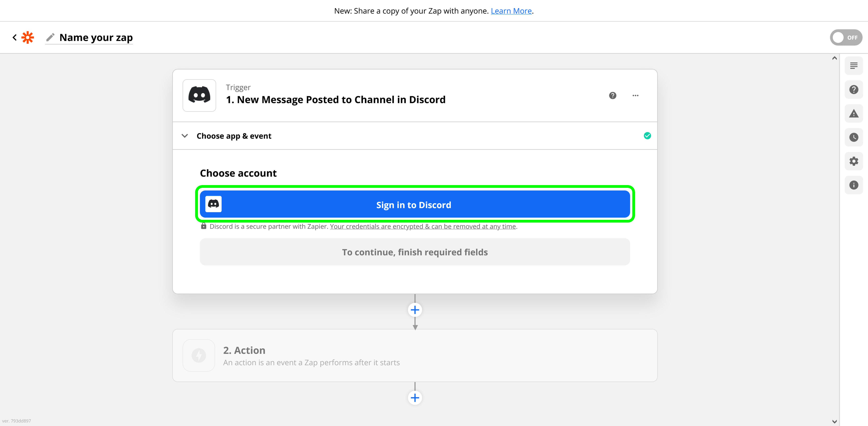Open trigger step three-dots menu
The image size is (868, 426).
pyautogui.click(x=635, y=96)
